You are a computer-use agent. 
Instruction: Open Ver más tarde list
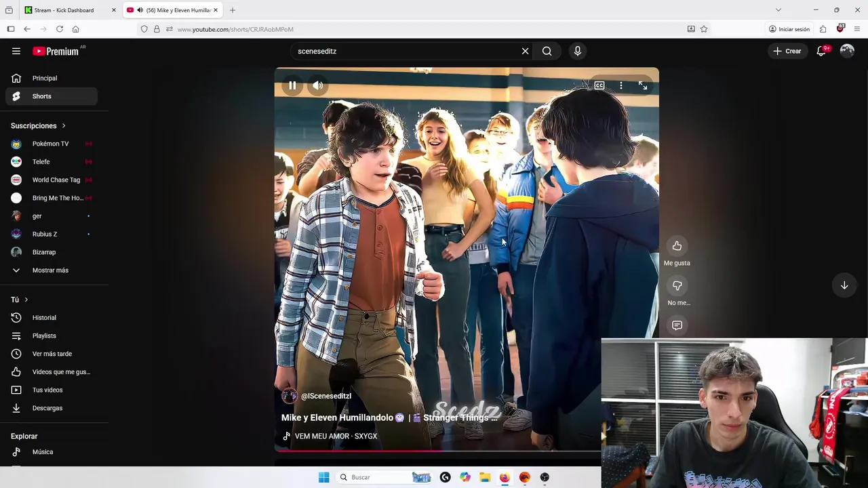52,354
